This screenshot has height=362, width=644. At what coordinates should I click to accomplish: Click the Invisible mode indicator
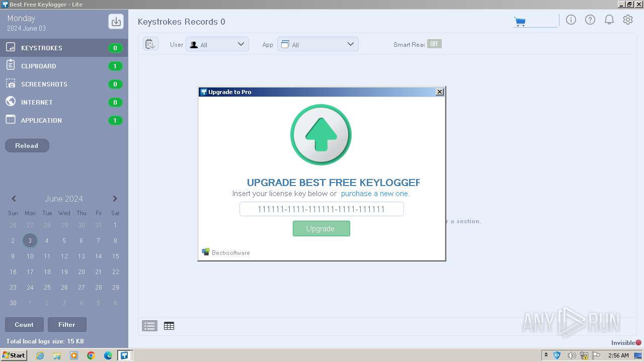click(x=626, y=343)
